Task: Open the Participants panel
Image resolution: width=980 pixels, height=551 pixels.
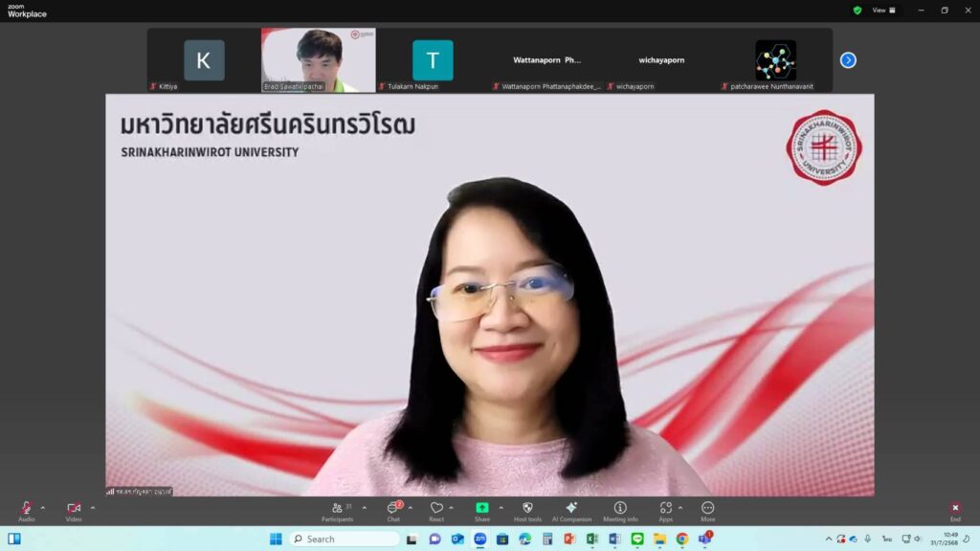Action: click(338, 511)
